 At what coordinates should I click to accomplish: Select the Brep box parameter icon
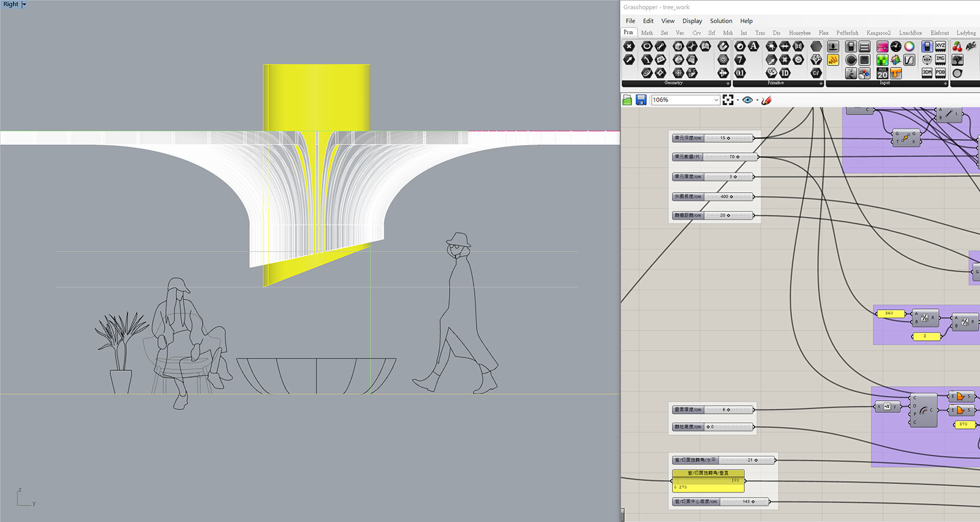678,46
